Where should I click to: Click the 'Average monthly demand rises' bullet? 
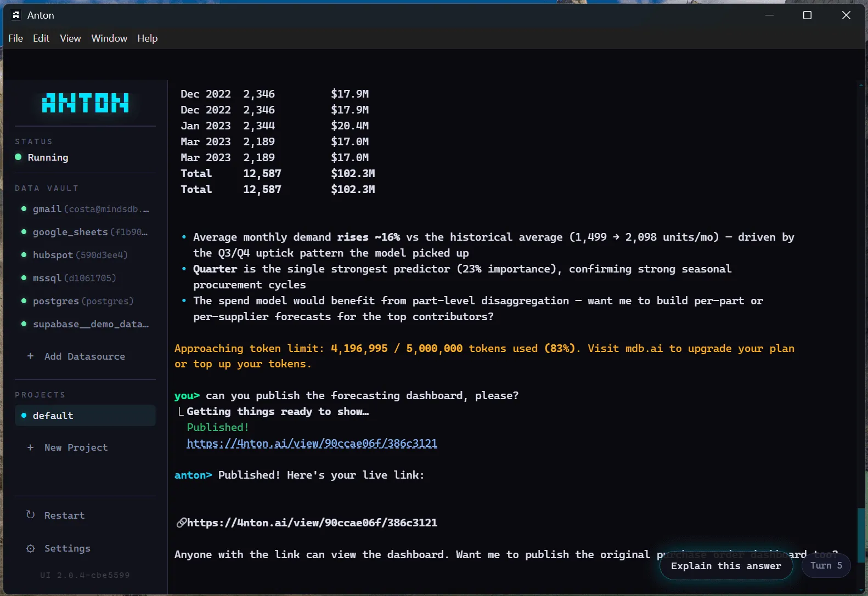pyautogui.click(x=488, y=245)
